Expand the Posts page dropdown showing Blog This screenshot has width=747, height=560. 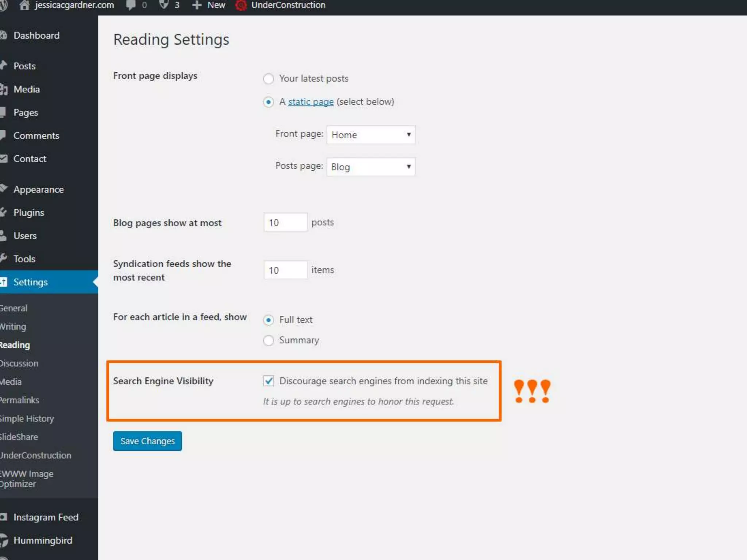coord(371,167)
